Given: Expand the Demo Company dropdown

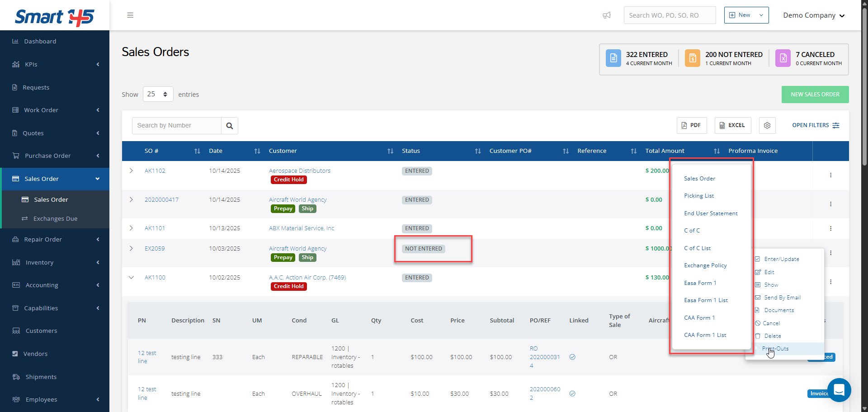Looking at the screenshot, I should click(814, 15).
